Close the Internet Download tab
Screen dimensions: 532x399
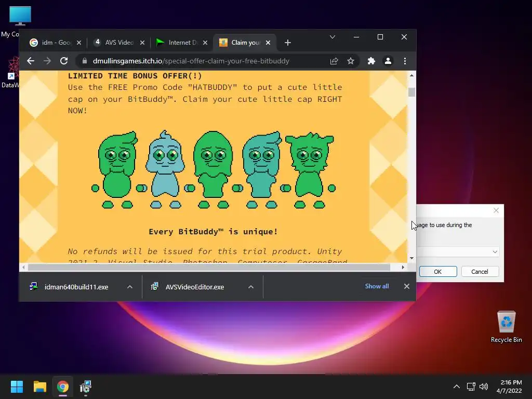(x=205, y=43)
